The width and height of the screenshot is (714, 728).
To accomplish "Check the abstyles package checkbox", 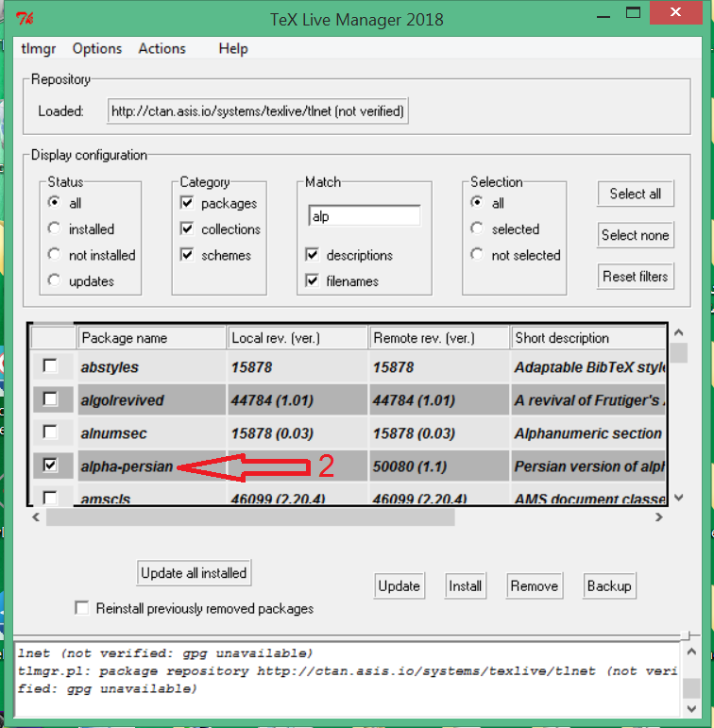I will point(50,365).
